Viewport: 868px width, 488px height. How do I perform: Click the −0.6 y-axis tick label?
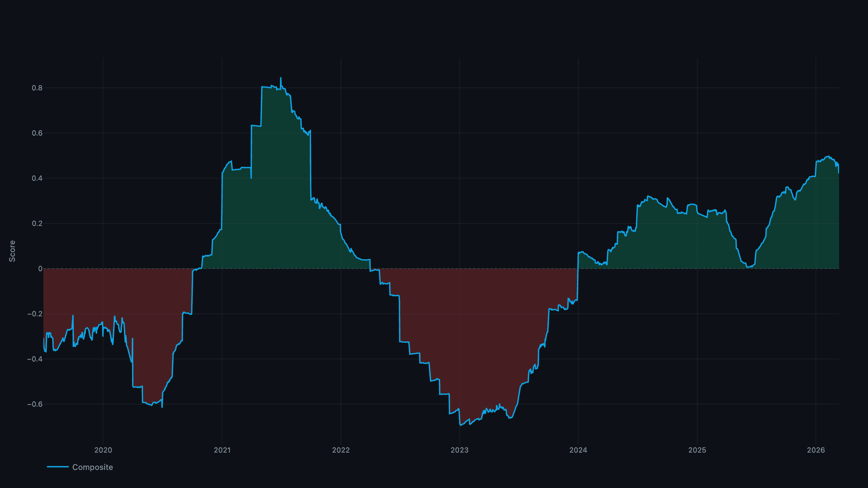click(x=35, y=404)
